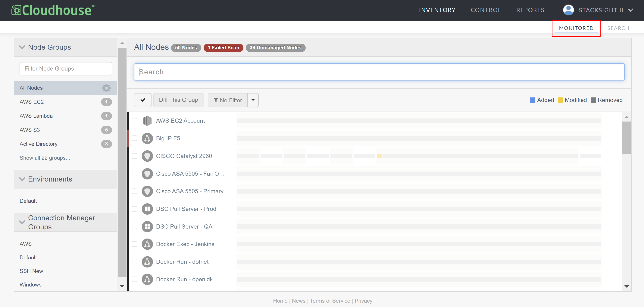Open the Docker Run - openjdk node

pos(184,279)
